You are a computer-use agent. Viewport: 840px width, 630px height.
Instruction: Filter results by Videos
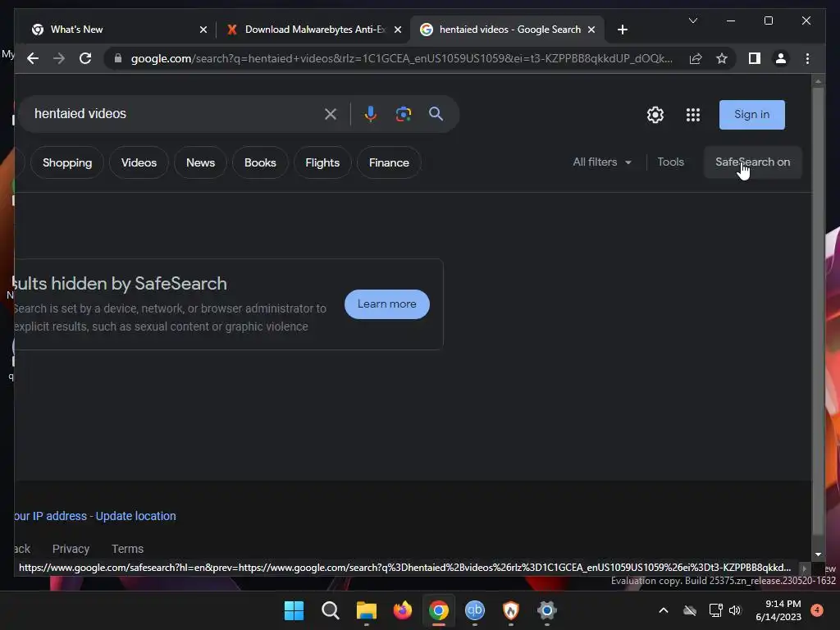pos(139,162)
